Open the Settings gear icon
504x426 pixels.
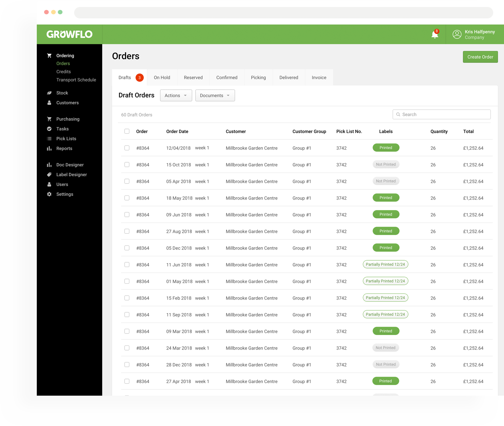coord(49,194)
